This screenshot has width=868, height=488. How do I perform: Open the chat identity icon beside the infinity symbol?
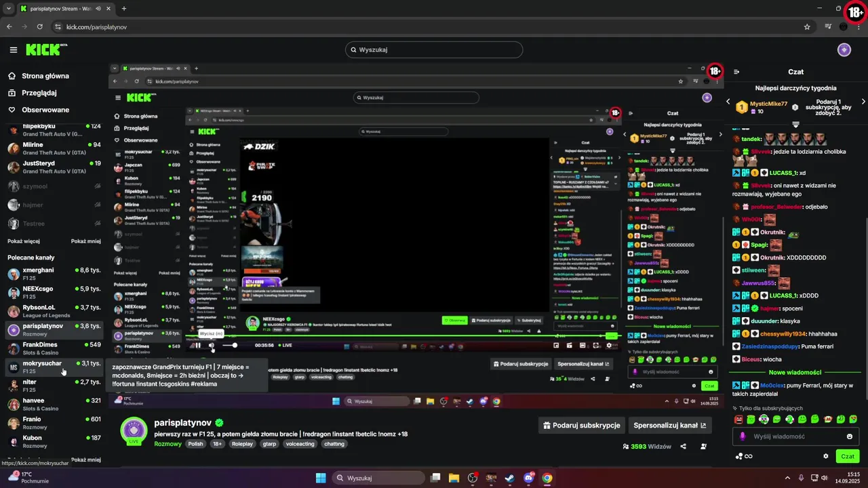[738, 456]
